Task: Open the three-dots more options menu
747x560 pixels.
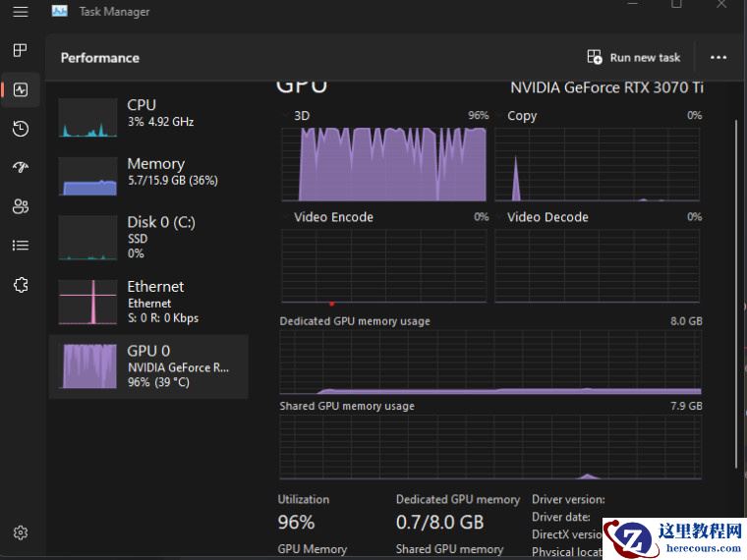Action: (718, 58)
